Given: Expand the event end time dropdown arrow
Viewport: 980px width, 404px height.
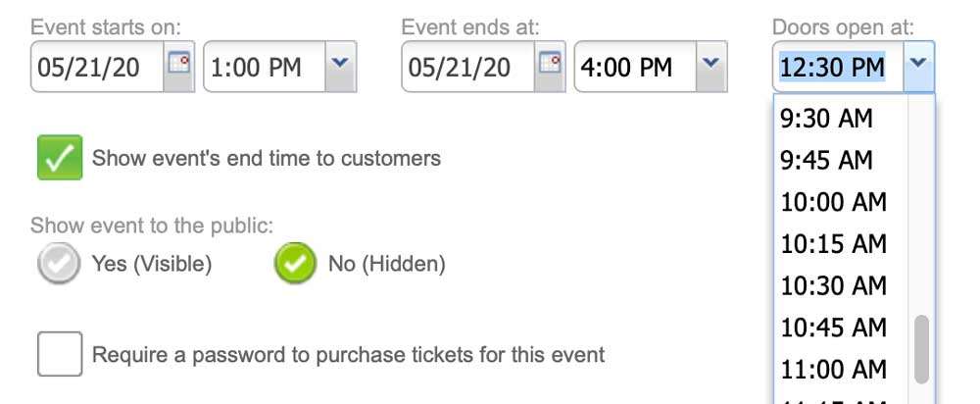Looking at the screenshot, I should click(x=711, y=67).
